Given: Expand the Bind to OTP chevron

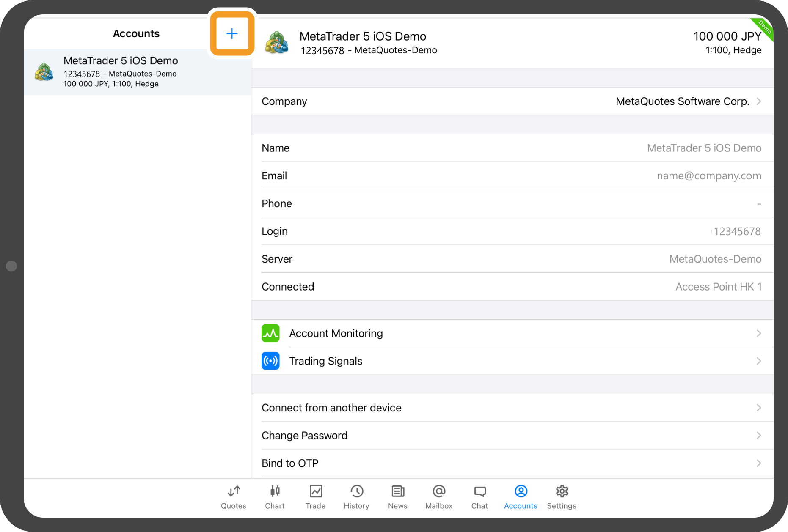Looking at the screenshot, I should (x=759, y=463).
